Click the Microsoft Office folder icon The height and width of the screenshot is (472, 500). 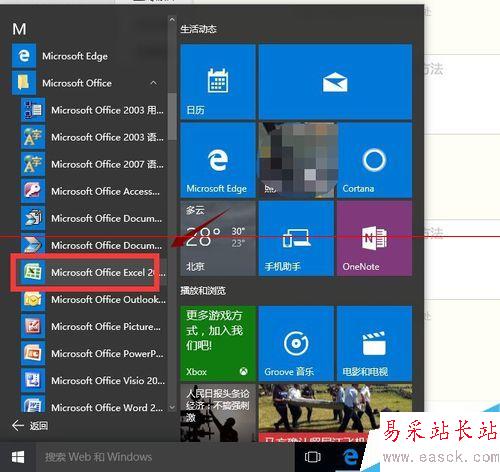(x=24, y=83)
